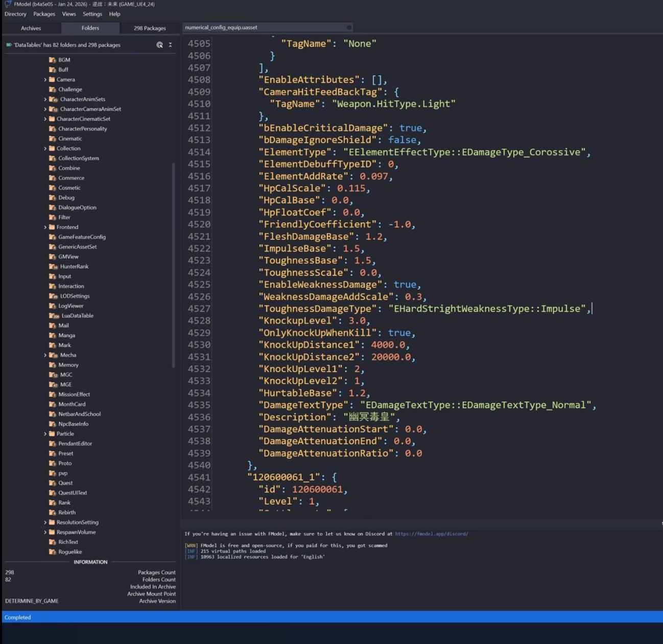Select the BGM folder icon
This screenshot has width=663, height=644.
(x=52, y=60)
